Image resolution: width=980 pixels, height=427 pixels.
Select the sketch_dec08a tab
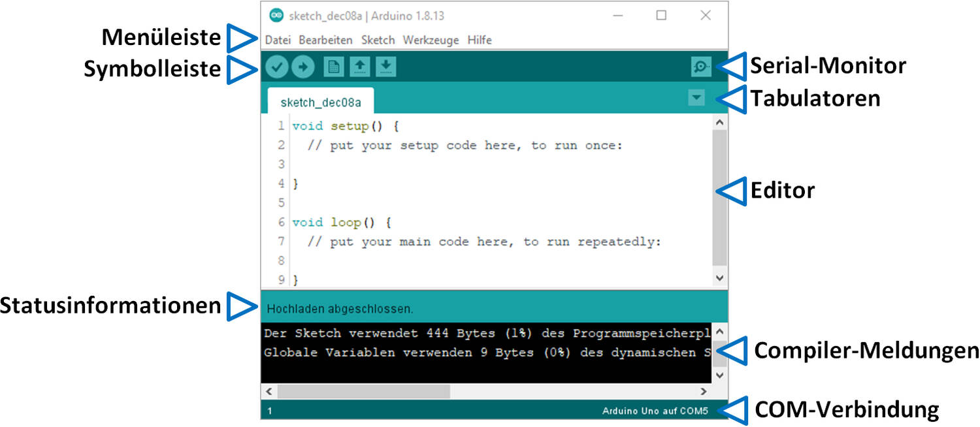point(320,103)
